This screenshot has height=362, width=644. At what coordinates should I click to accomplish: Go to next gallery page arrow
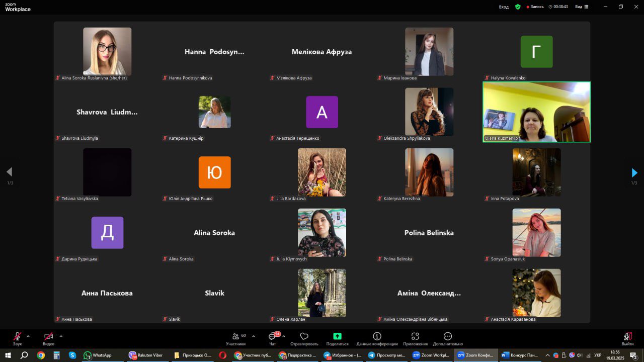(634, 173)
